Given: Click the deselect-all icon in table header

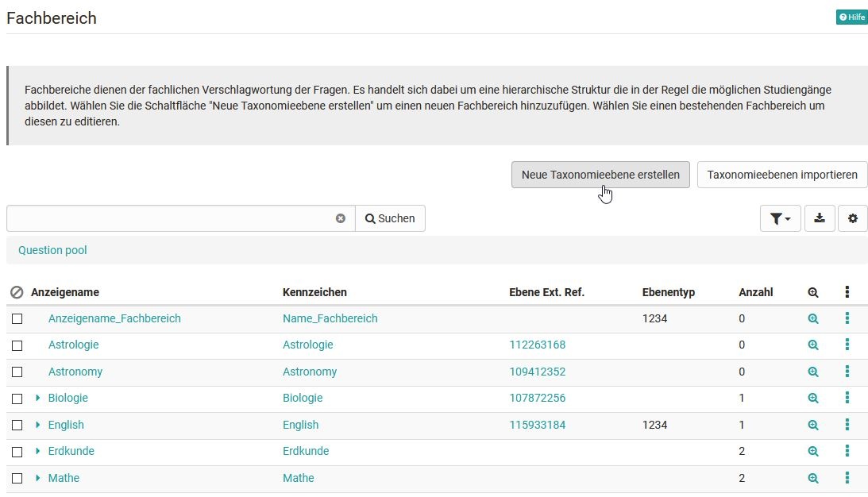Looking at the screenshot, I should [x=17, y=292].
